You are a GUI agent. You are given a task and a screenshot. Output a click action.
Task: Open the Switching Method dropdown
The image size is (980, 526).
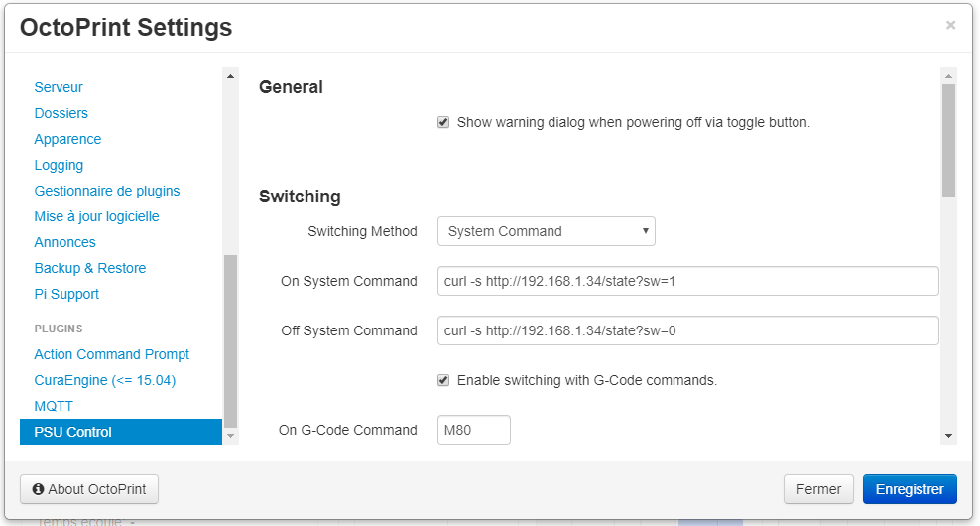[546, 231]
